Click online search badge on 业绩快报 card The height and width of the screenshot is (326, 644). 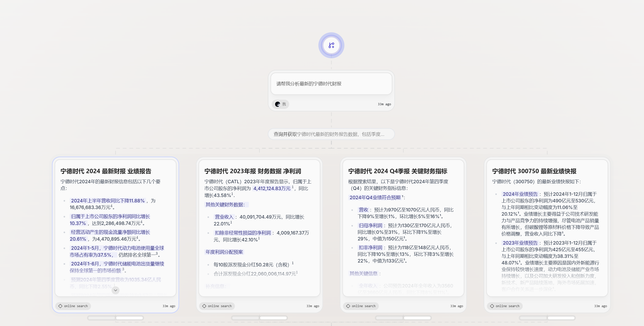point(504,306)
